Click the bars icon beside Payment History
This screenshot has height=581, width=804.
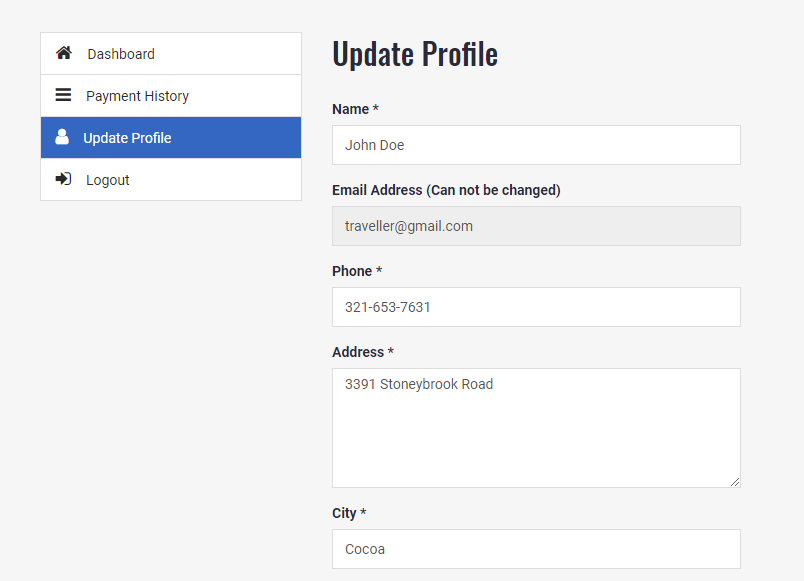[63, 95]
